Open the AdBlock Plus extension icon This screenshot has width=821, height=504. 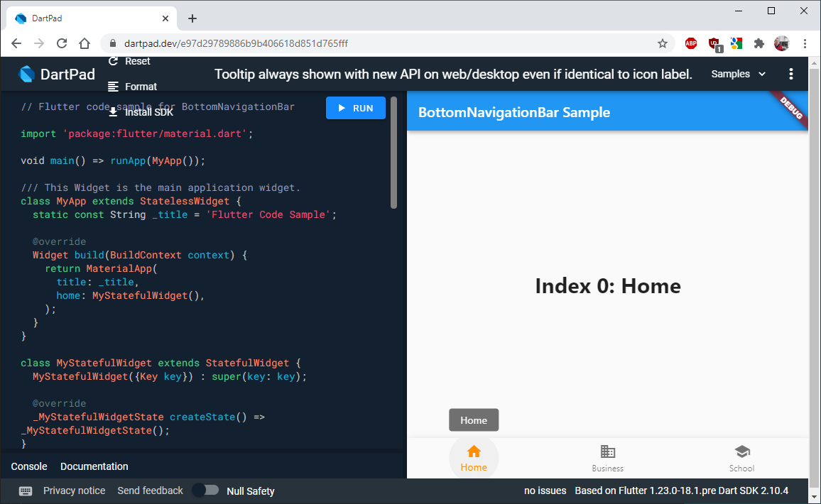[690, 43]
